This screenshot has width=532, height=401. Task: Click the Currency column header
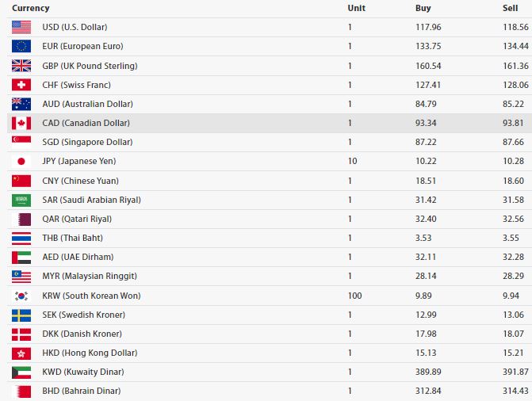click(31, 8)
